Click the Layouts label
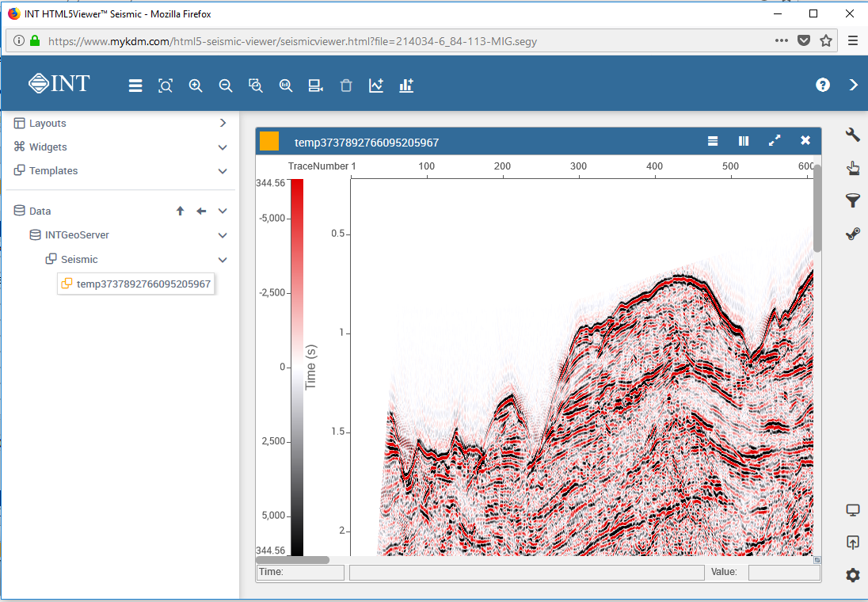Viewport: 868px width, 602px height. 48,123
